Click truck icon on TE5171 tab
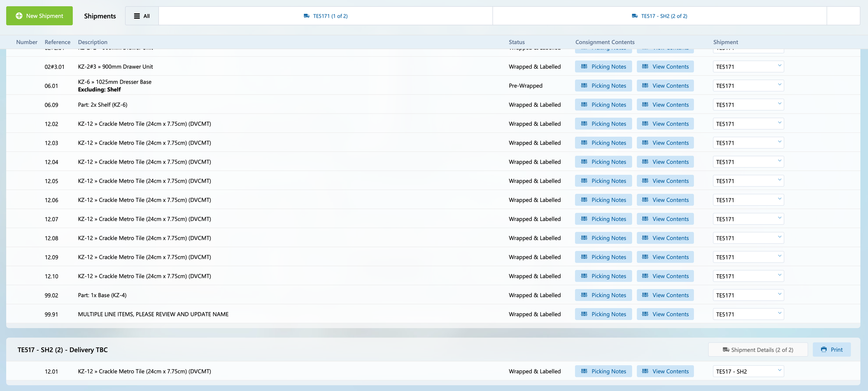 click(307, 16)
